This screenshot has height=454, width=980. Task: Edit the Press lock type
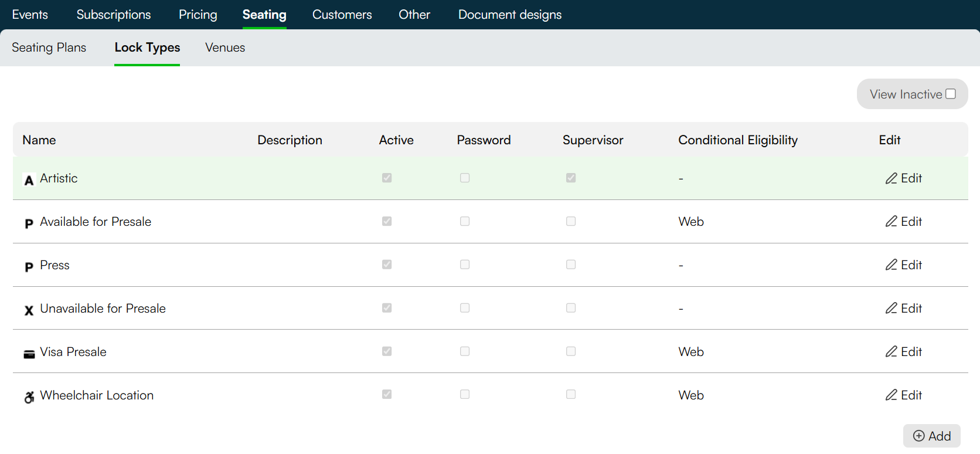click(x=904, y=265)
